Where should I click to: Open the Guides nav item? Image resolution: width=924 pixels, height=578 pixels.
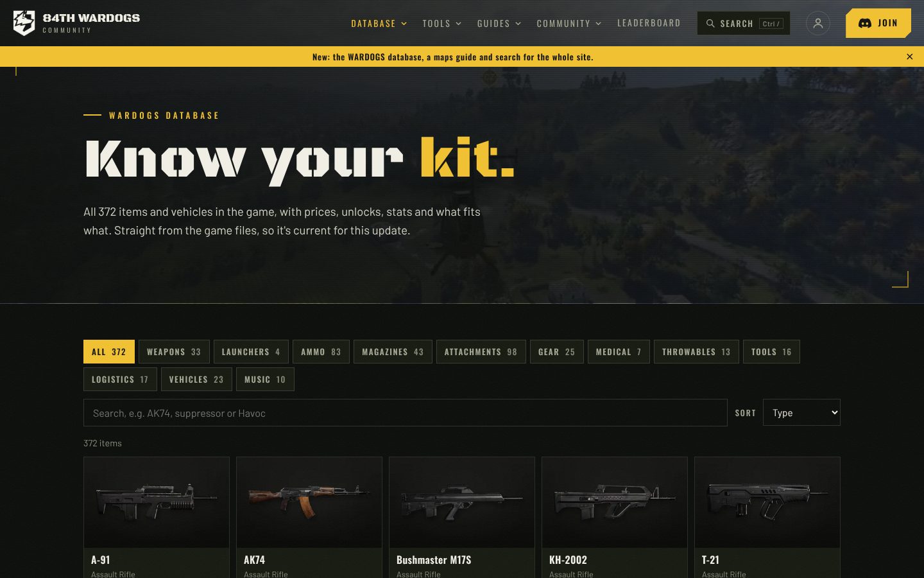click(x=493, y=24)
